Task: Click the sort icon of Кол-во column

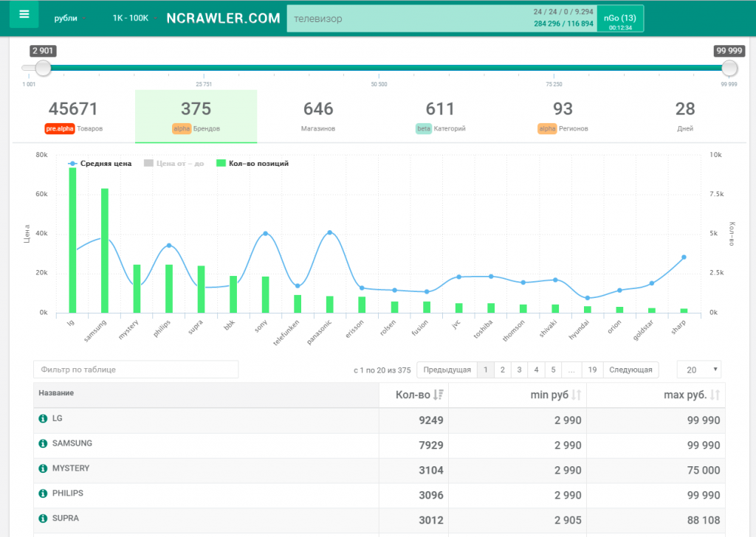Action: click(439, 395)
